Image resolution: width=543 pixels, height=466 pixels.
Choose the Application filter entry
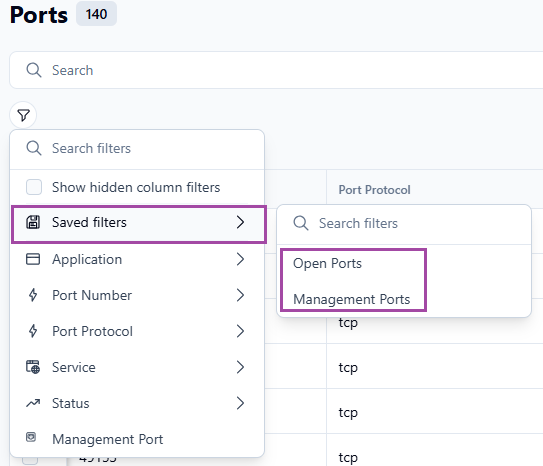137,259
